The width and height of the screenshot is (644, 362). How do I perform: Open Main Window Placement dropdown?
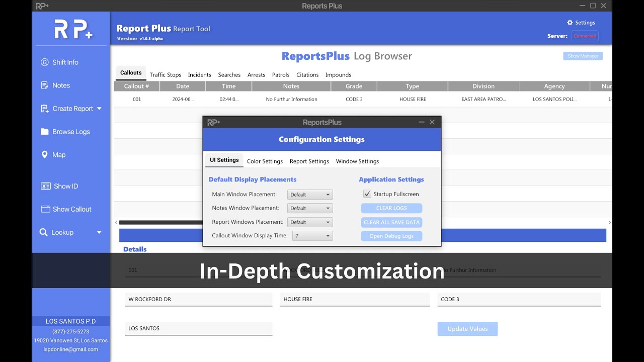(x=310, y=195)
